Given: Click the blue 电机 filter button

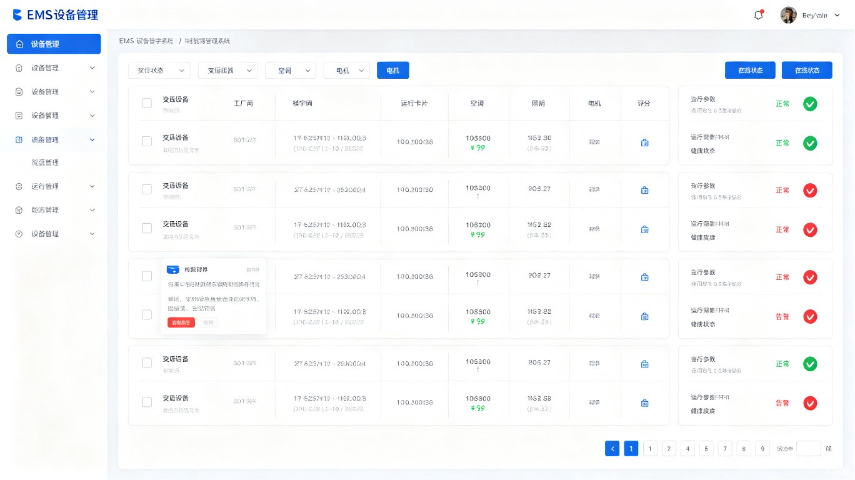Looking at the screenshot, I should click(x=393, y=70).
